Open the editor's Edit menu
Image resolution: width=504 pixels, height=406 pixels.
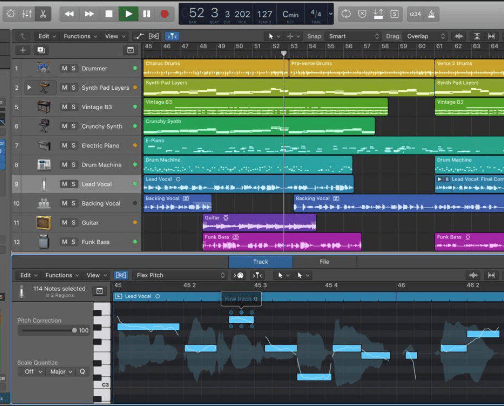[x=29, y=275]
